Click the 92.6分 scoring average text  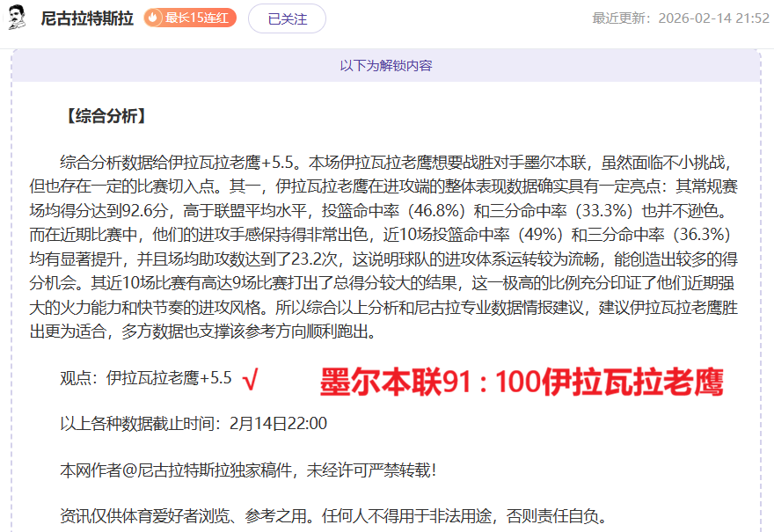pos(145,210)
